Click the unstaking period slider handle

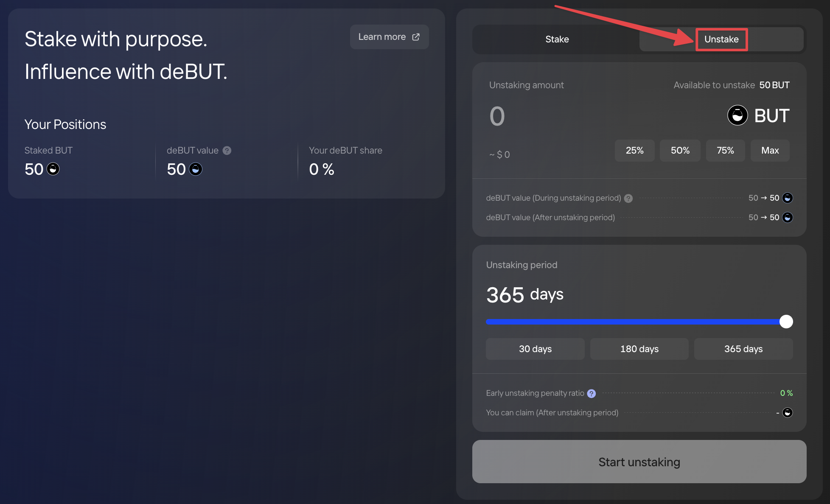pyautogui.click(x=786, y=322)
